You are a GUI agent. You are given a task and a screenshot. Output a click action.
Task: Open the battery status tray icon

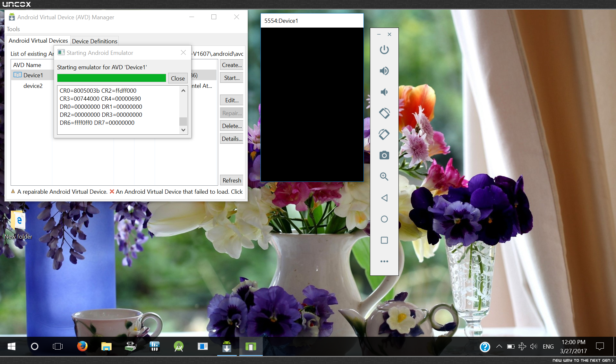pyautogui.click(x=511, y=346)
